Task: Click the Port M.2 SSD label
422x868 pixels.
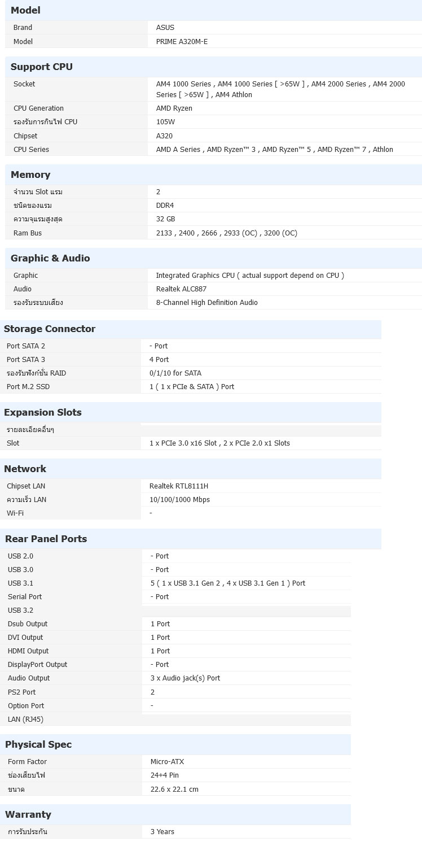Action: point(28,387)
